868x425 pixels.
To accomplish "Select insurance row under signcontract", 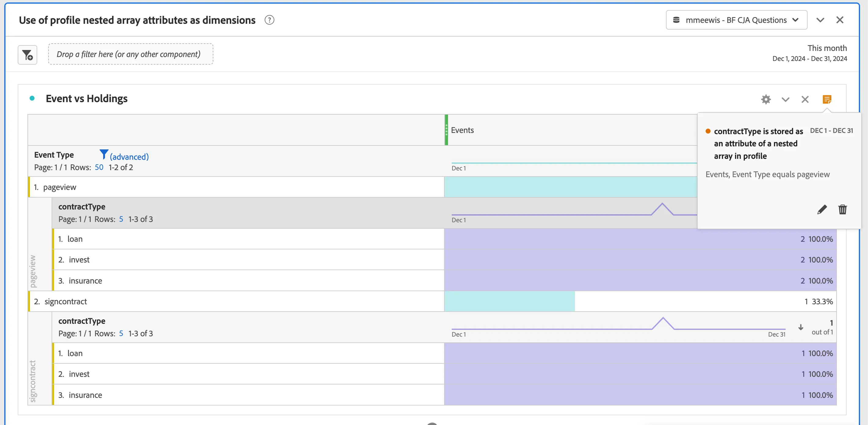I will [x=248, y=395].
